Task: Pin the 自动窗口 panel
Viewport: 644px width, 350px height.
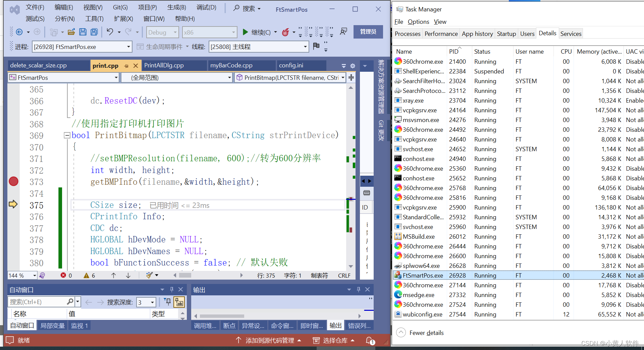Action: [172, 289]
